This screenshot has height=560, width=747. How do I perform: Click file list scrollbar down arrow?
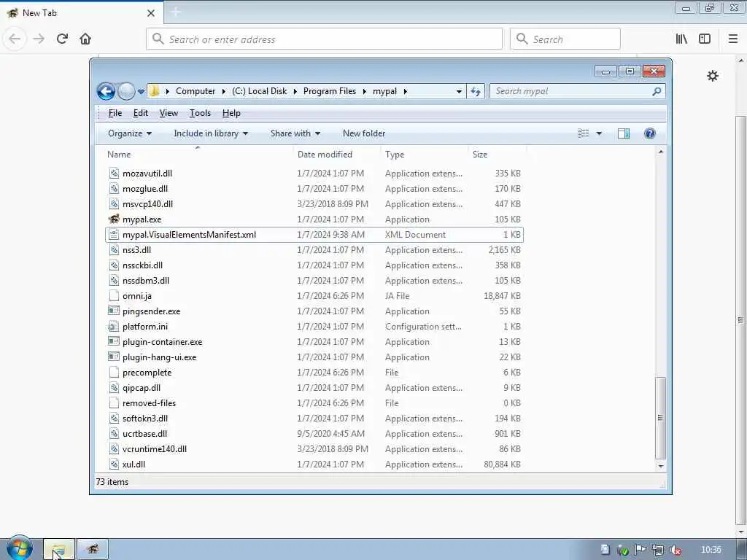[660, 466]
